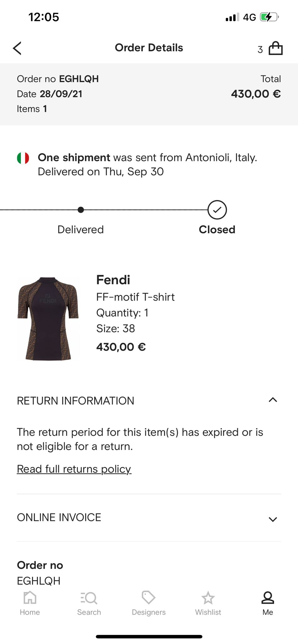Tap the FF-motif T-shirt product title
Viewport: 298px width, 644px height.
tap(135, 297)
